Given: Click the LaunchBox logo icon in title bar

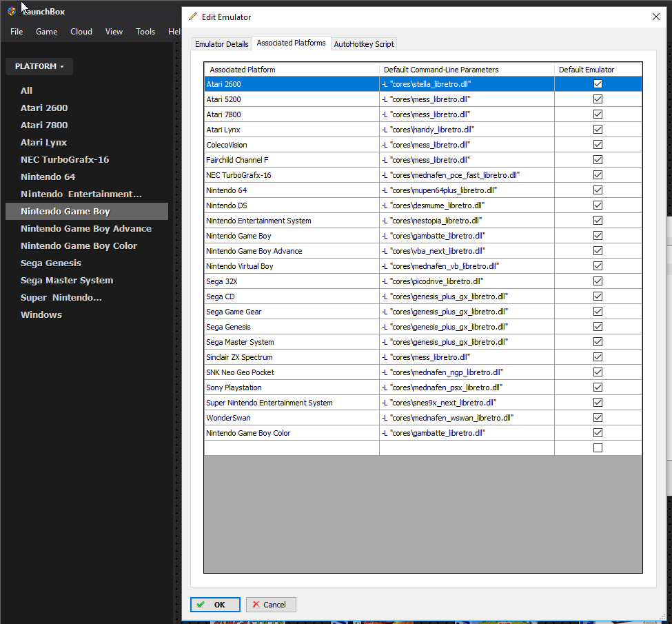Looking at the screenshot, I should click(x=12, y=12).
